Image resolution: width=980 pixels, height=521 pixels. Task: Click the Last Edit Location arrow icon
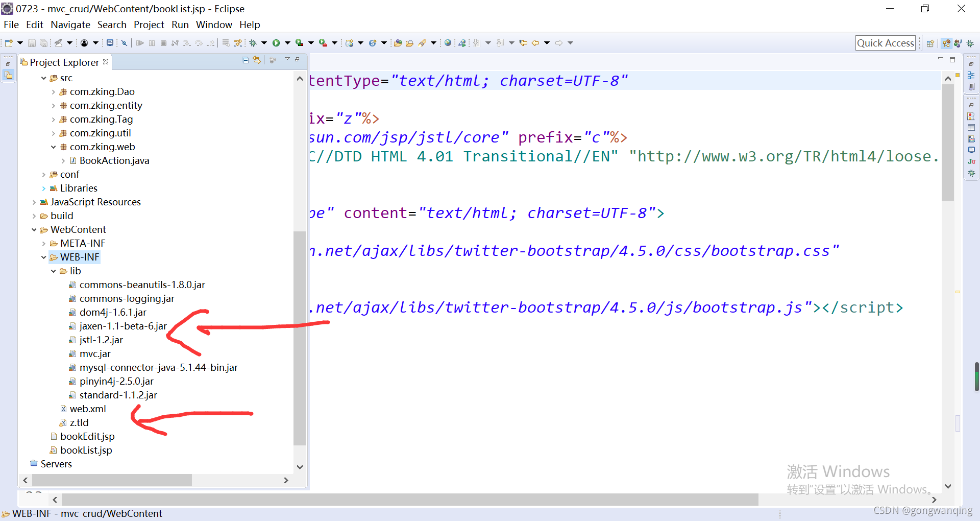(x=523, y=43)
